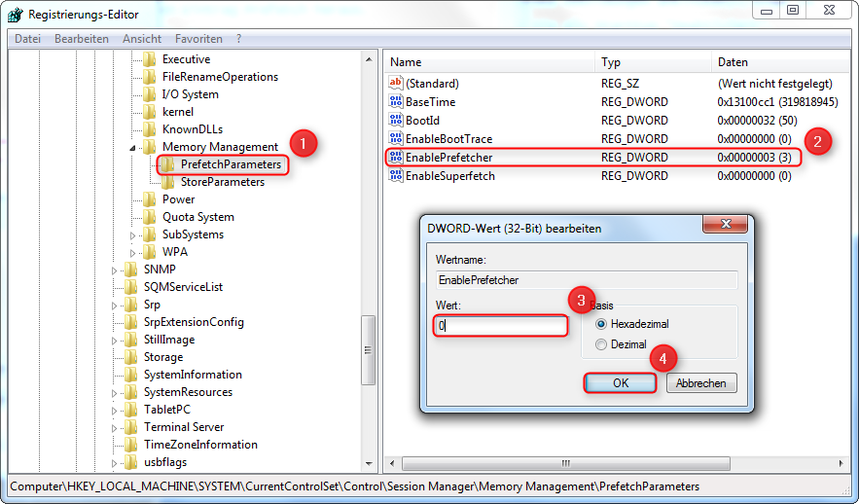
Task: Click the DWORD icon next to EnableBootTrace
Action: [396, 138]
